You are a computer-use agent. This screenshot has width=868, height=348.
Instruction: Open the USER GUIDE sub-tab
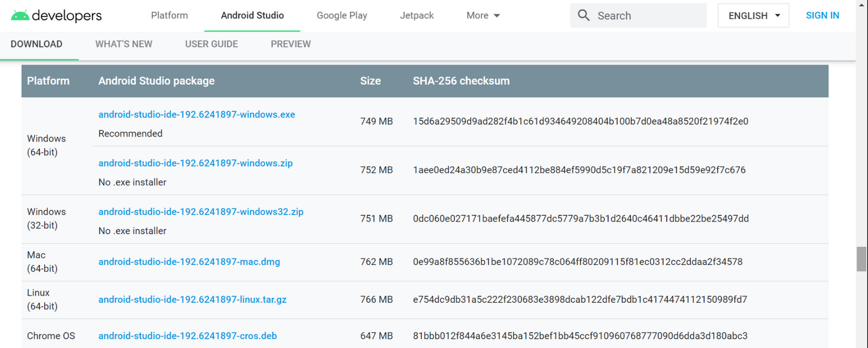click(211, 44)
